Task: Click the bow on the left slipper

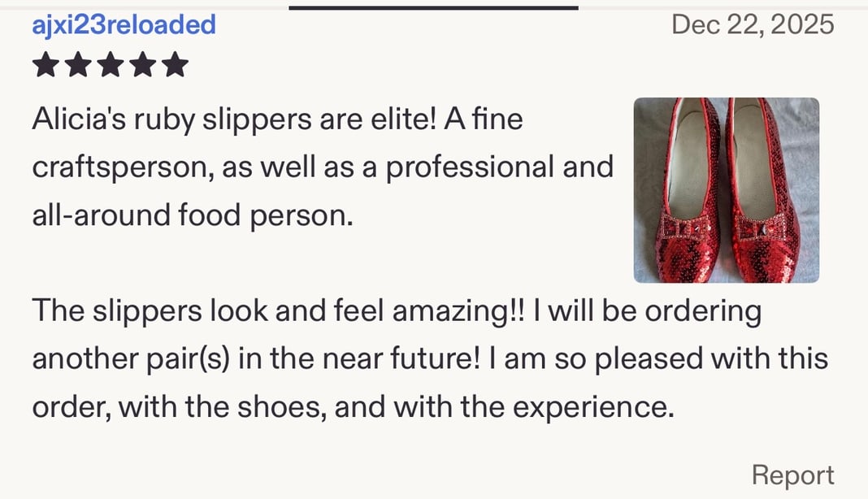Action: 683,228
